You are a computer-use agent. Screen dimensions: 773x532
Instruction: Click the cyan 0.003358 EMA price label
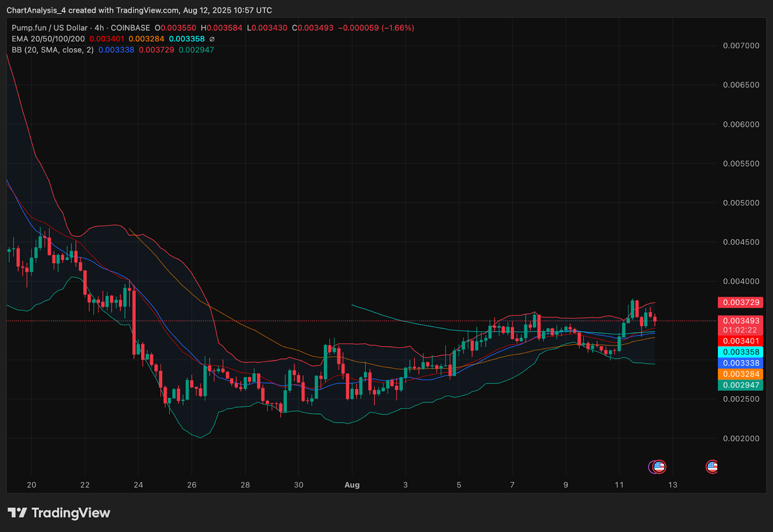pos(741,352)
